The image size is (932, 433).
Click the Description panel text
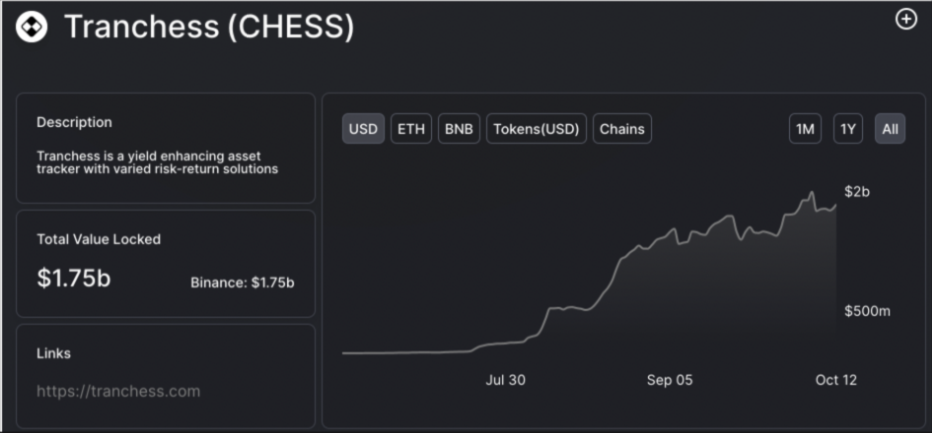(x=158, y=162)
